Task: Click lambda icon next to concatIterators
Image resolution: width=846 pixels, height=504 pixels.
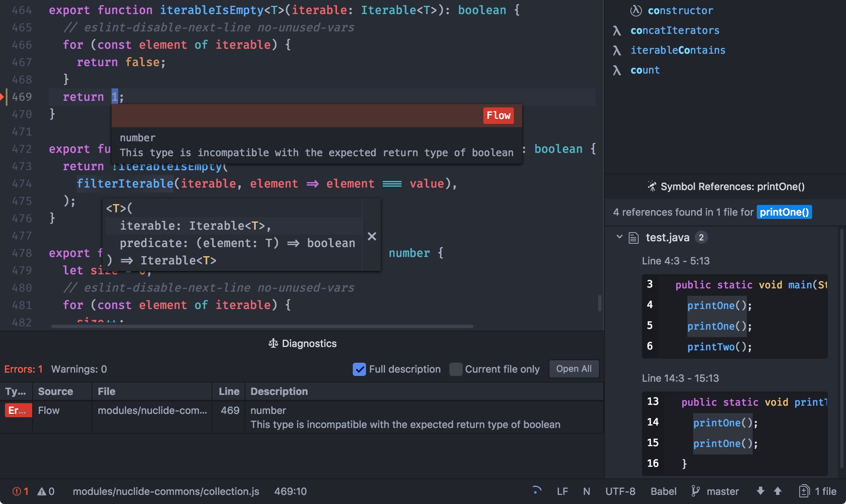Action: [x=617, y=31]
